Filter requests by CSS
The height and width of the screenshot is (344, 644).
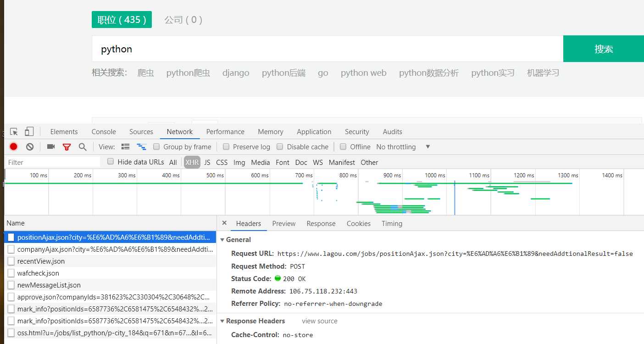[222, 163]
